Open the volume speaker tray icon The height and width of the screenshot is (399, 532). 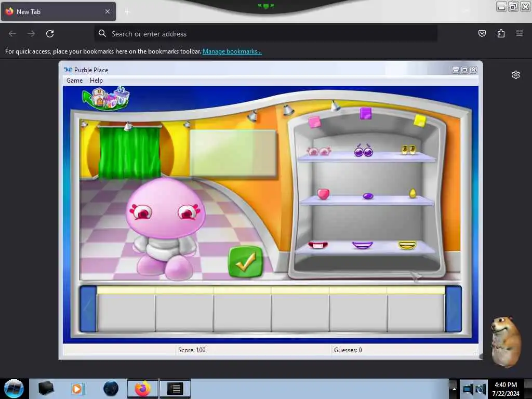481,389
